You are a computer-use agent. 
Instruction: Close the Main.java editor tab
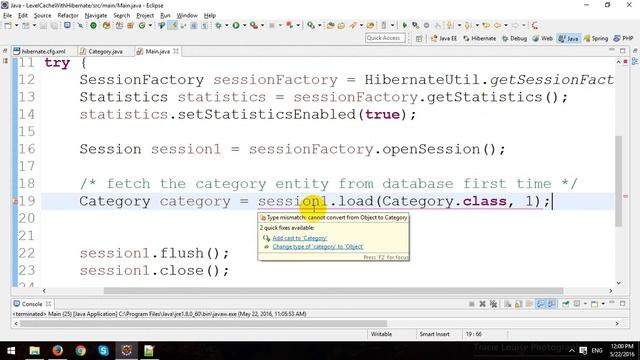click(x=176, y=51)
